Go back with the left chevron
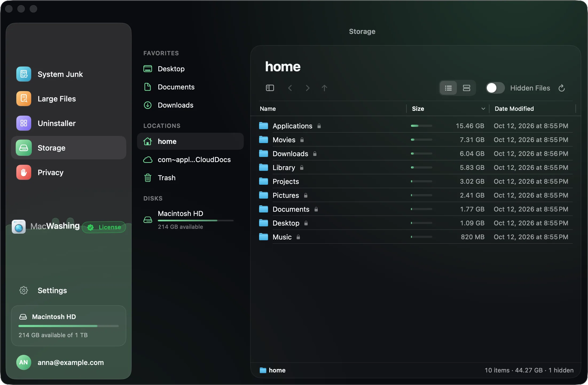Screen dimensions: 588x385 click(290, 88)
